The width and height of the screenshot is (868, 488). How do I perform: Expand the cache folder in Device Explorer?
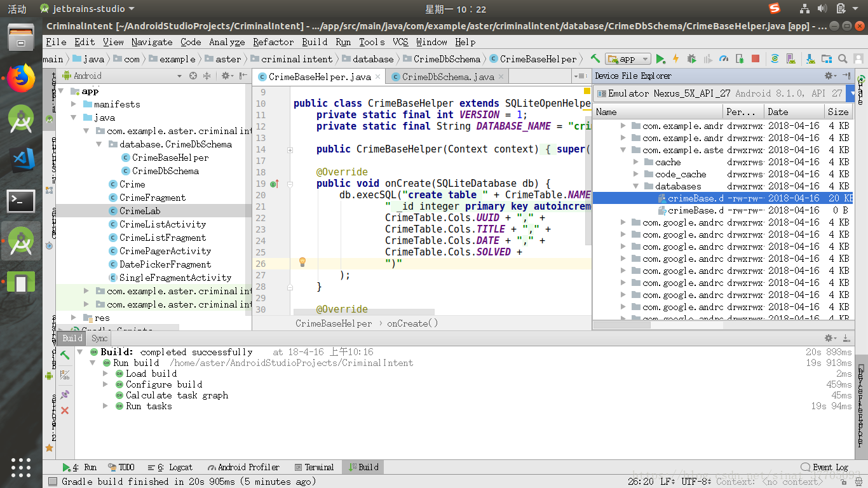(635, 162)
